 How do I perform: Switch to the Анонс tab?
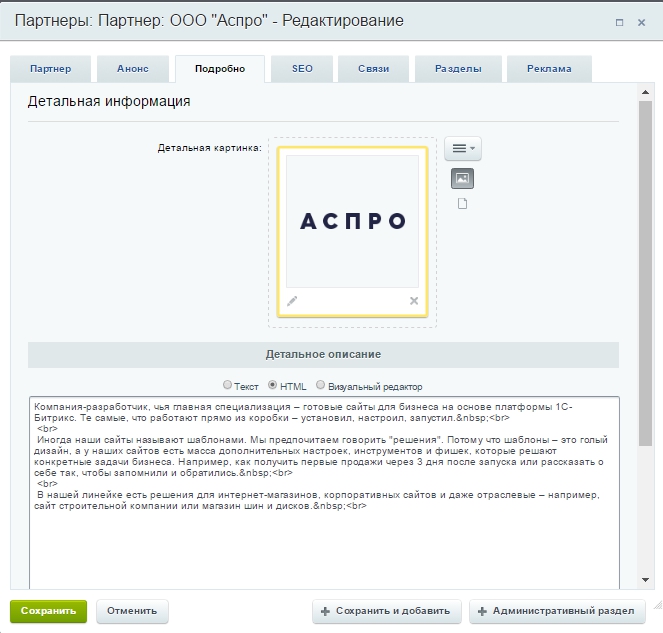click(133, 69)
